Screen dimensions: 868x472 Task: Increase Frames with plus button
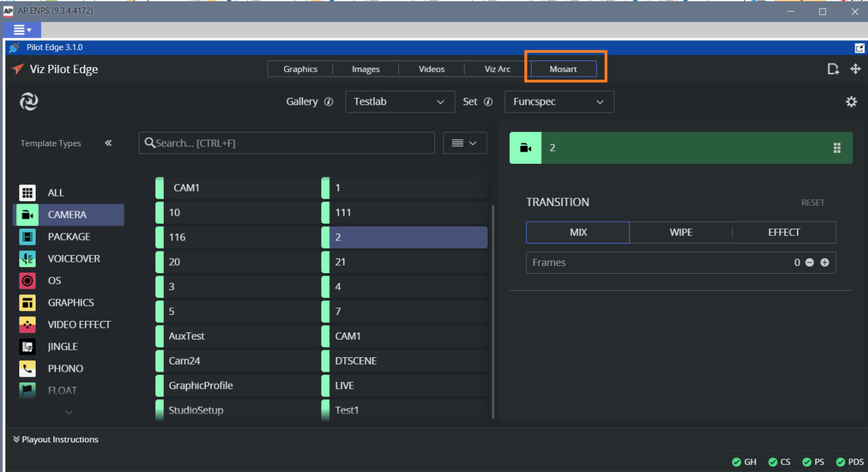825,263
